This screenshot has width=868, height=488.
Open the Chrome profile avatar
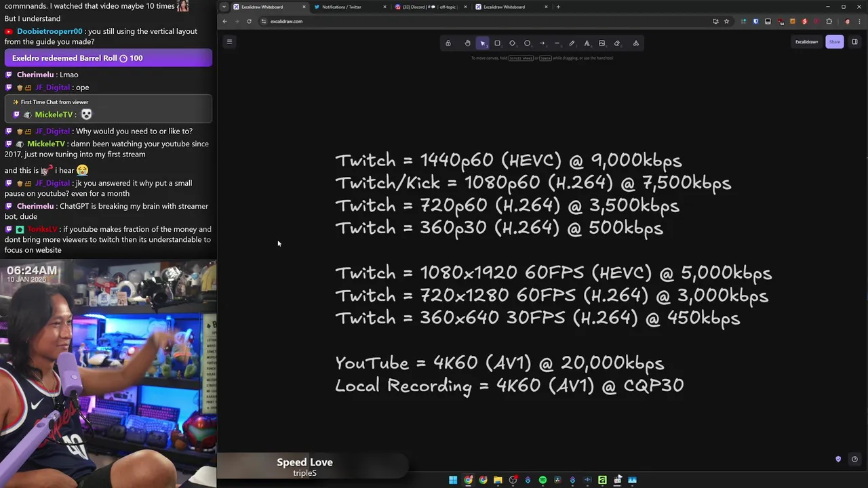click(847, 21)
